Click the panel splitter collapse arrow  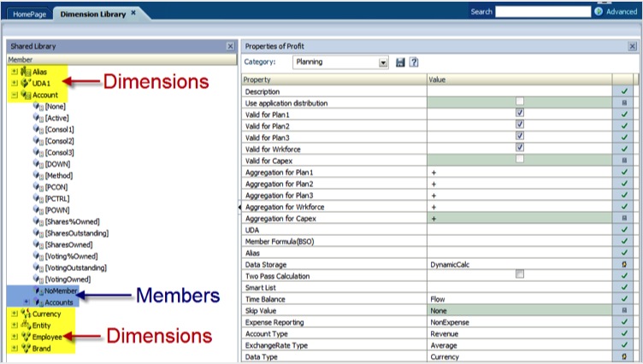click(239, 207)
